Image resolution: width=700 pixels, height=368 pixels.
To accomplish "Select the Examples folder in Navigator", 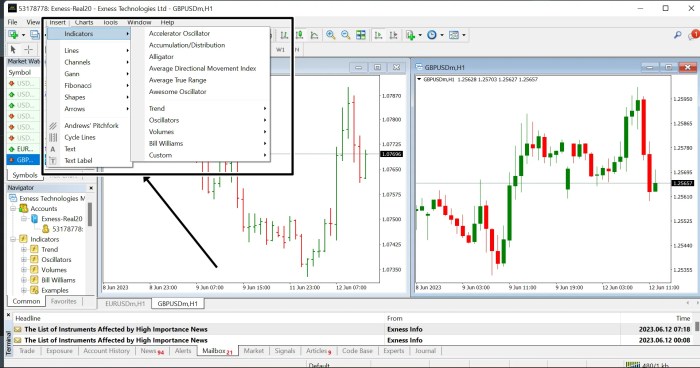I will pyautogui.click(x=54, y=290).
